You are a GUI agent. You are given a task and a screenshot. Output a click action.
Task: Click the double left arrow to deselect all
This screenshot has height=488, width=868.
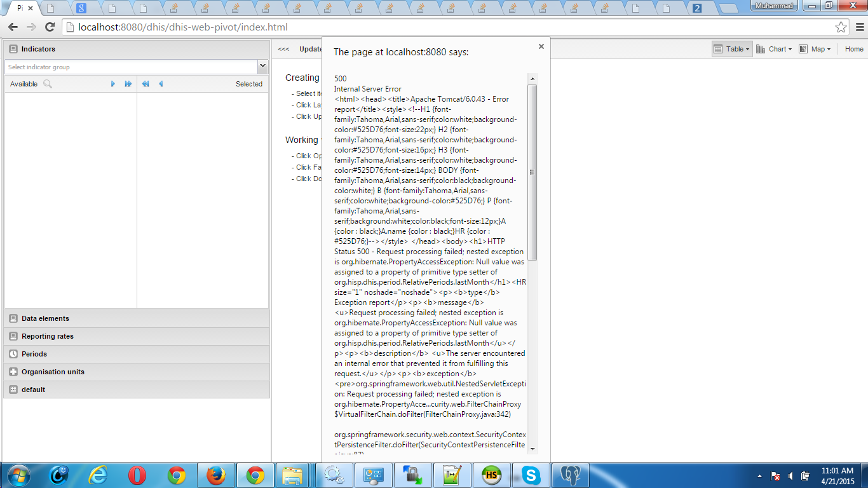(x=146, y=84)
